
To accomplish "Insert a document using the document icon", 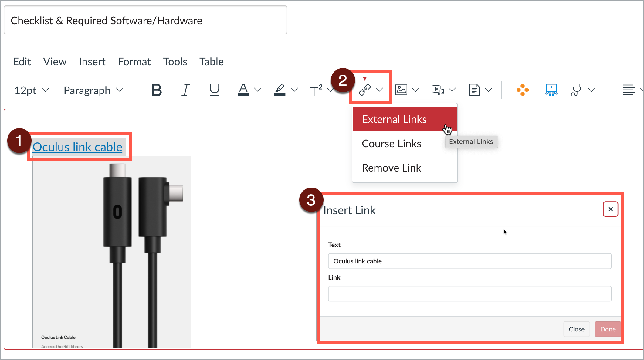I will [x=474, y=90].
